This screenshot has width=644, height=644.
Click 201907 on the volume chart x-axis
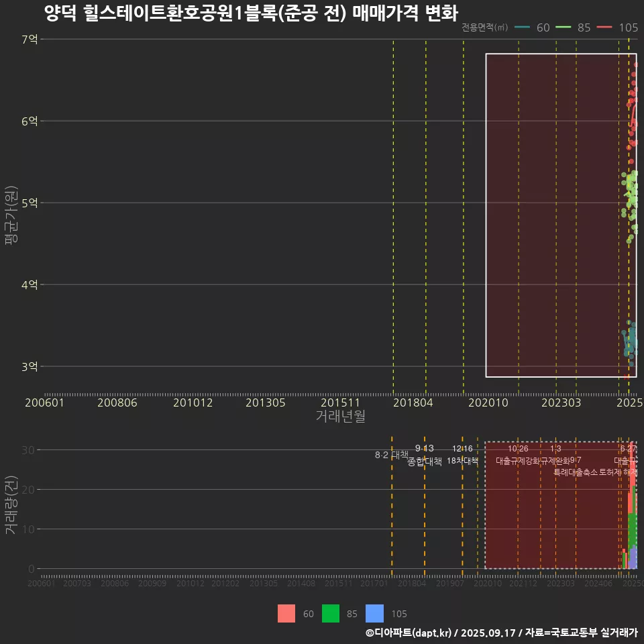[x=449, y=583]
